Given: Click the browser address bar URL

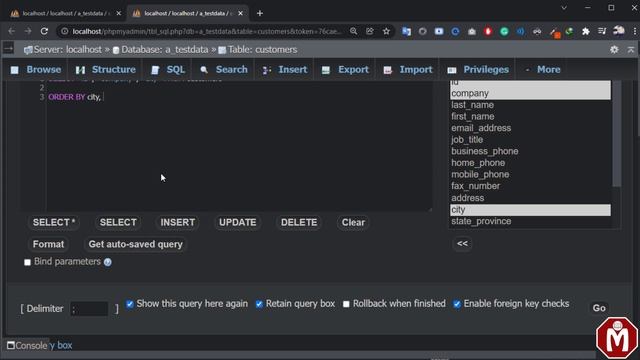Looking at the screenshot, I should 206,31.
